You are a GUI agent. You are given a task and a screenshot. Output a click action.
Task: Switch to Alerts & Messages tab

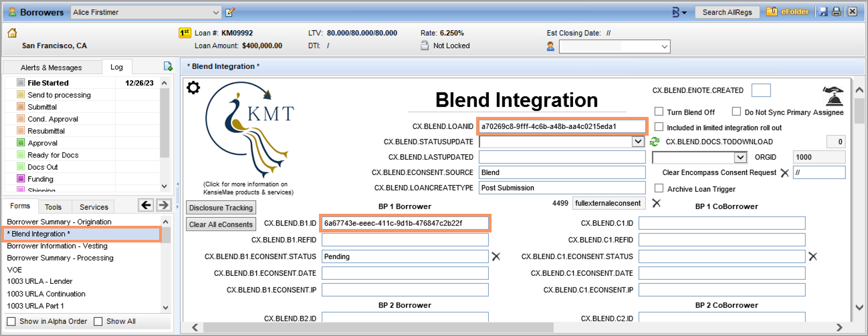point(51,67)
